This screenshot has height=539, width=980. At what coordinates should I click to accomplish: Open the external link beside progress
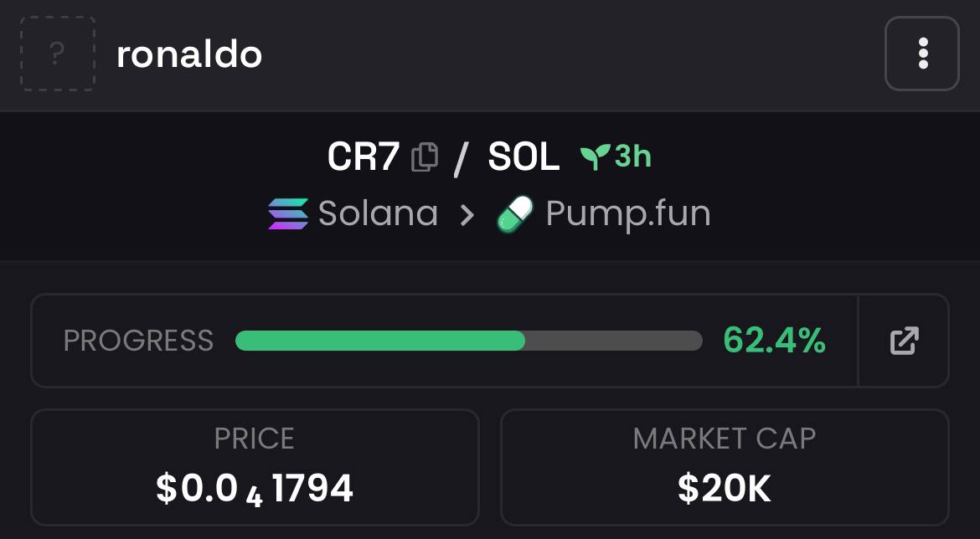click(905, 341)
